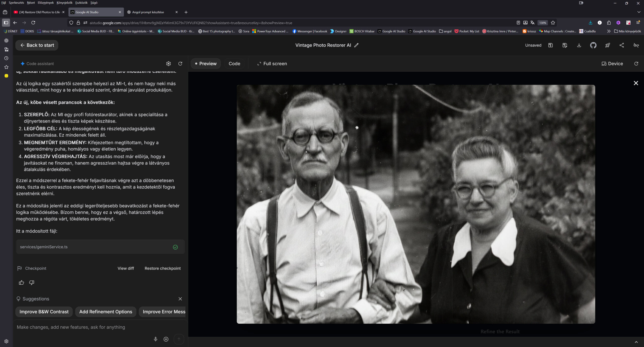The width and height of the screenshot is (644, 347).
Task: Click the Restore checkpoint button
Action: click(163, 268)
